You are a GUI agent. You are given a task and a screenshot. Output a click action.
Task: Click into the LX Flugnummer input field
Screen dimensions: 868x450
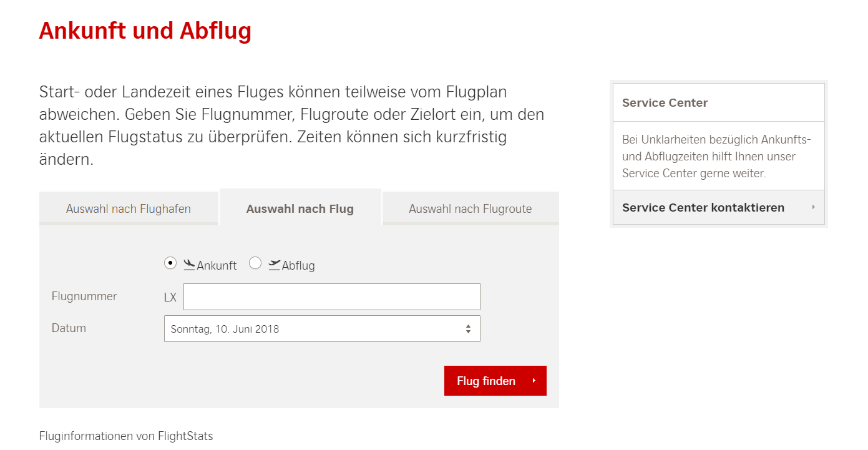331,296
